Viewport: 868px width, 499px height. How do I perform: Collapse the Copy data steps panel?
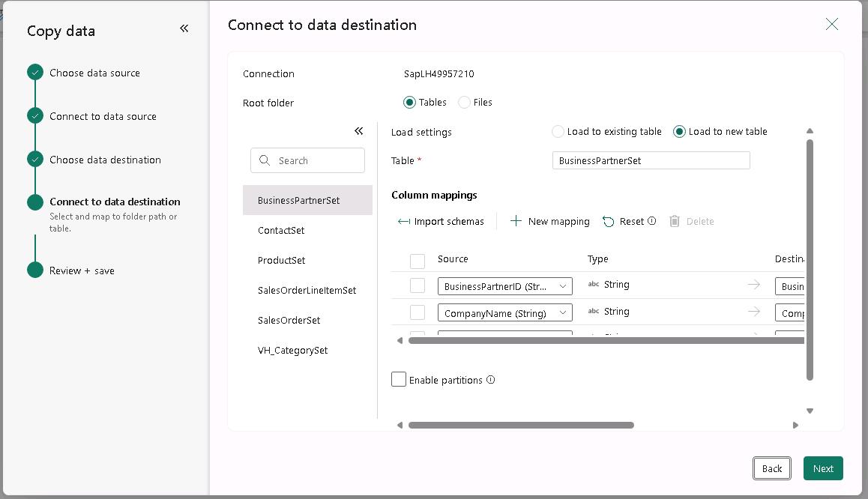click(184, 28)
